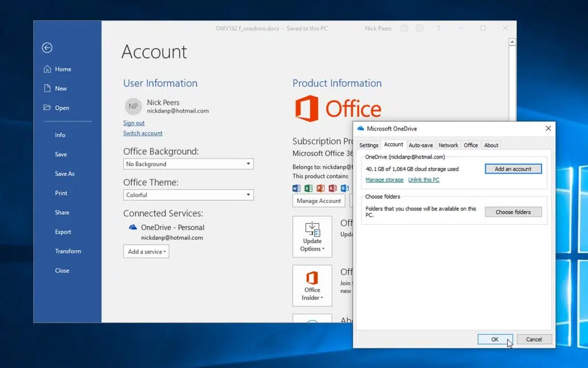
Task: Click the Access product icon in the subscription row
Action: pyautogui.click(x=332, y=188)
